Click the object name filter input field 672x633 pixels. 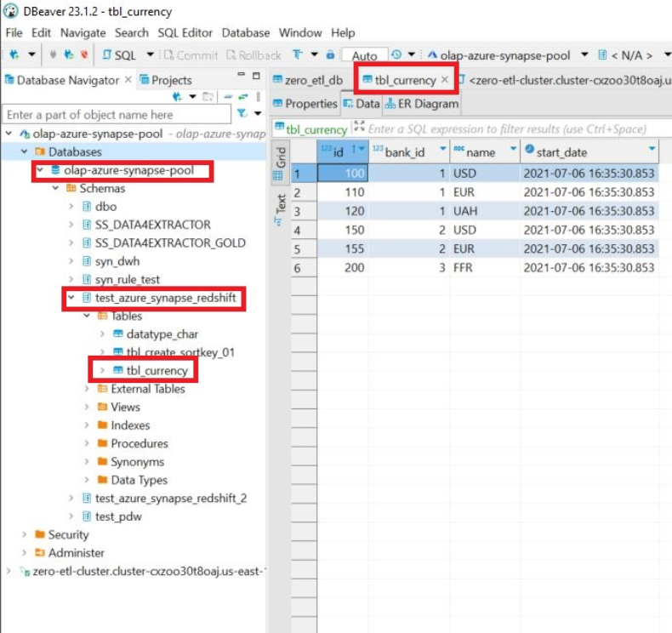(x=117, y=115)
